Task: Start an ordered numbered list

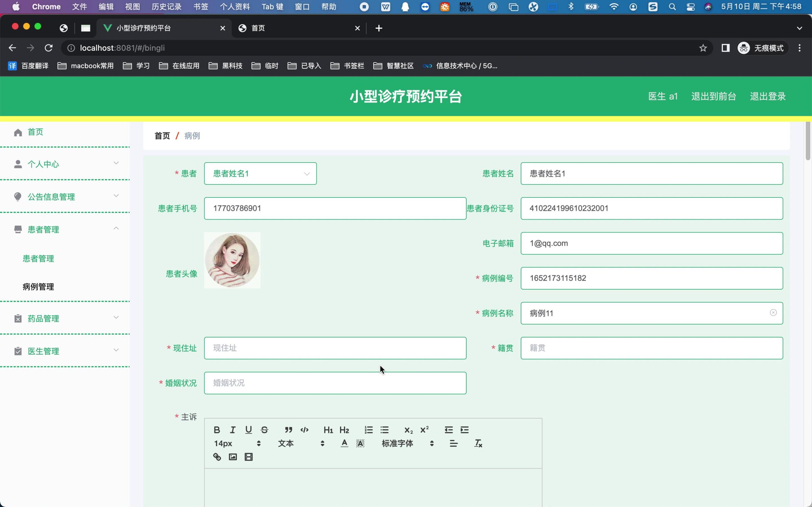Action: coord(369,430)
